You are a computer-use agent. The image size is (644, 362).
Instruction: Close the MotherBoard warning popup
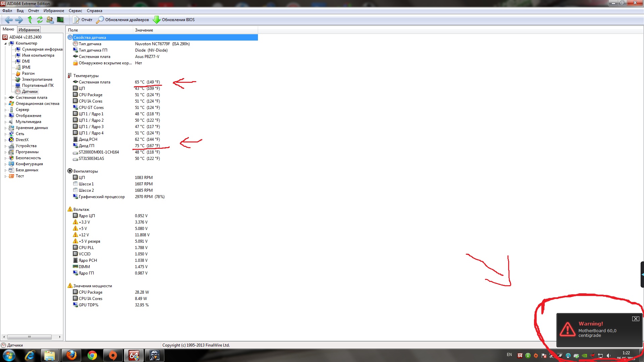(x=636, y=319)
